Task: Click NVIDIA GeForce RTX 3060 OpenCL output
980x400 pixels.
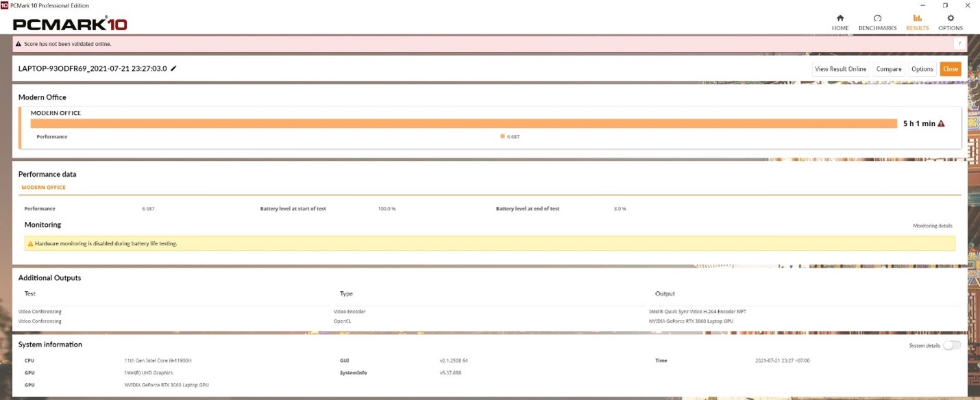Action: click(x=691, y=321)
